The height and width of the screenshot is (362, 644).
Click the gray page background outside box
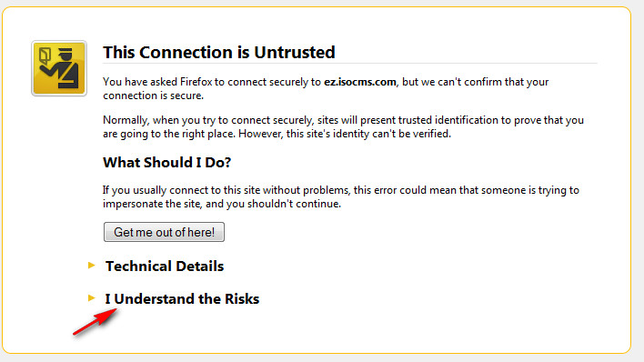(x=638, y=181)
